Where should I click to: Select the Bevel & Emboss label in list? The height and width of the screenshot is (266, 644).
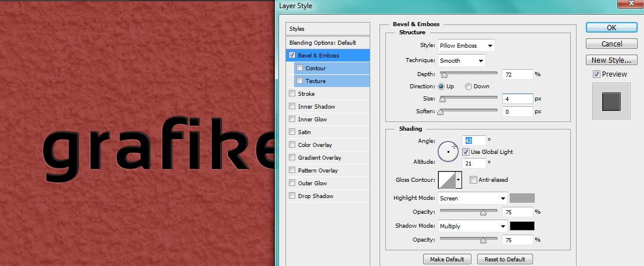point(319,55)
